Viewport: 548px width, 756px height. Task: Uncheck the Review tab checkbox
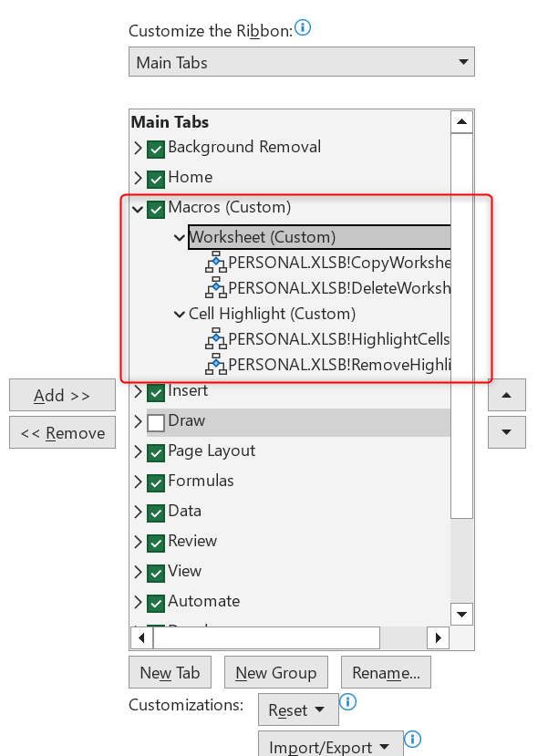point(156,543)
